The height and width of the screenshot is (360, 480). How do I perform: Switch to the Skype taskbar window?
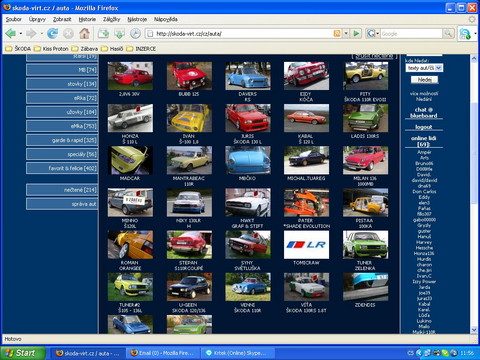(x=238, y=353)
